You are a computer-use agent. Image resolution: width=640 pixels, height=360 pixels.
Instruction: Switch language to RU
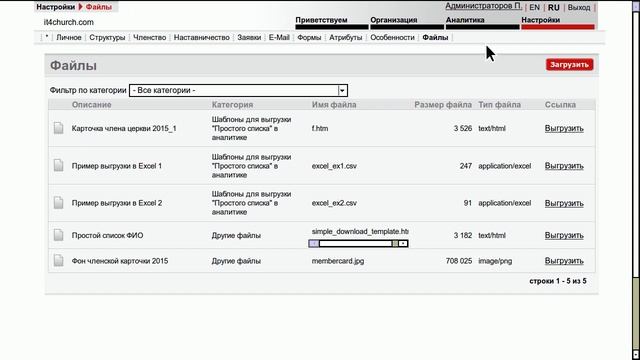pyautogui.click(x=553, y=7)
